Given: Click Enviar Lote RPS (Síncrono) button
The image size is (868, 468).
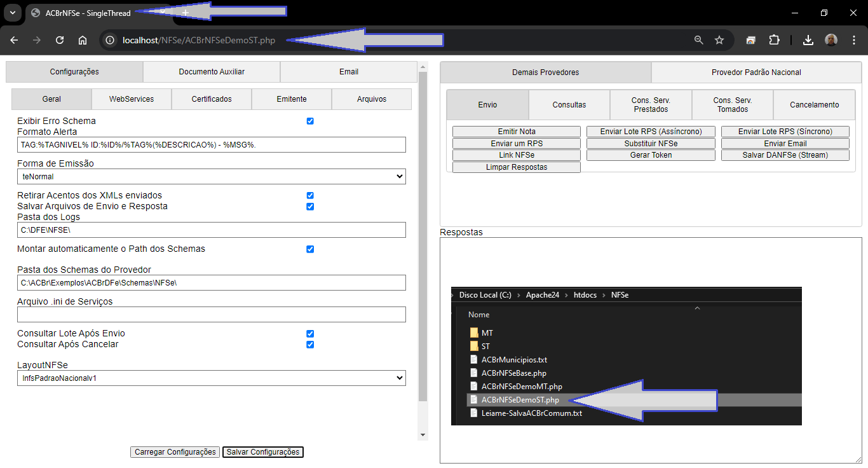Looking at the screenshot, I should tap(785, 132).
